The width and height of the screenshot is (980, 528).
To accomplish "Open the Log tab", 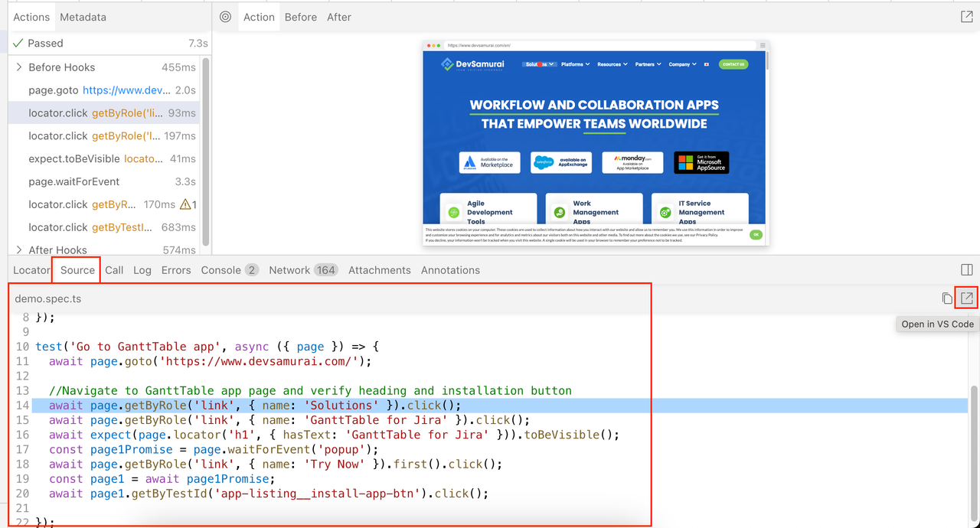I will [142, 270].
